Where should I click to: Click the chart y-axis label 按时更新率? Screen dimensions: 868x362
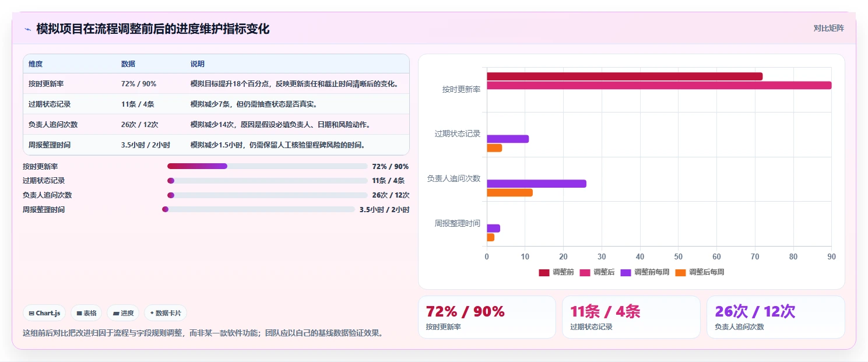coord(461,89)
